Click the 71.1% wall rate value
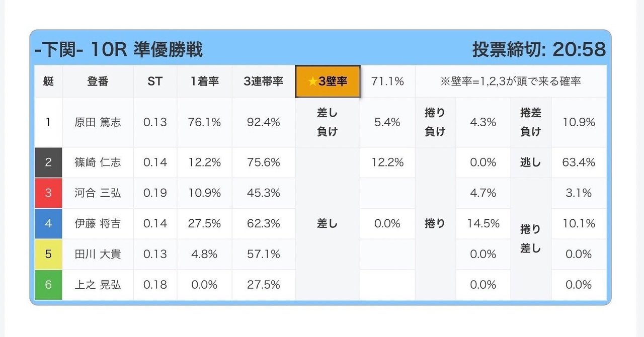The width and height of the screenshot is (644, 337). click(387, 81)
